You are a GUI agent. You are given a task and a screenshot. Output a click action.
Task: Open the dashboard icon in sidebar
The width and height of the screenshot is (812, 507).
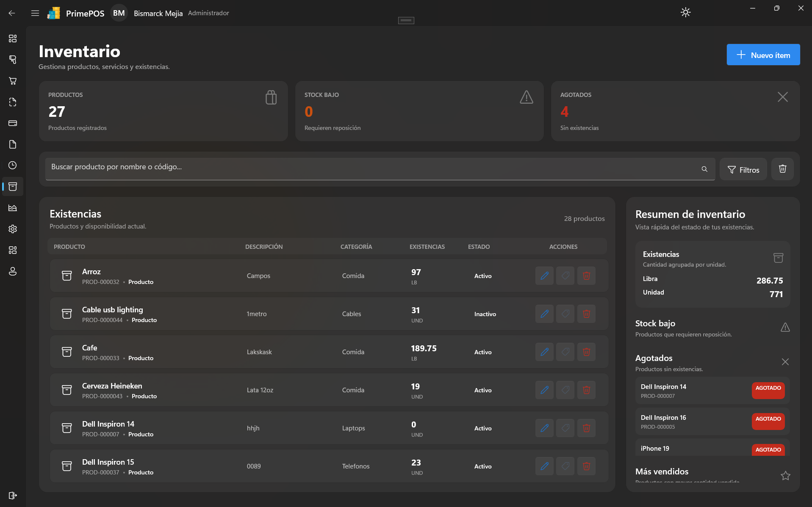13,39
